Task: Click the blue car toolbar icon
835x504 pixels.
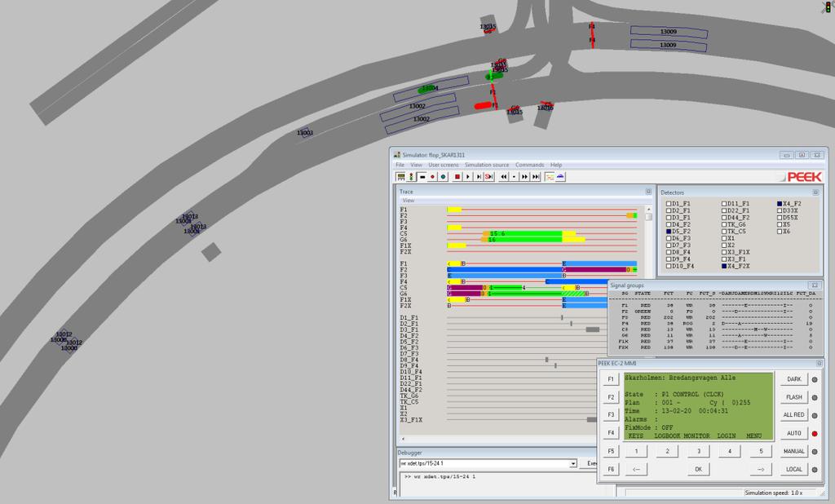Action: [560, 177]
